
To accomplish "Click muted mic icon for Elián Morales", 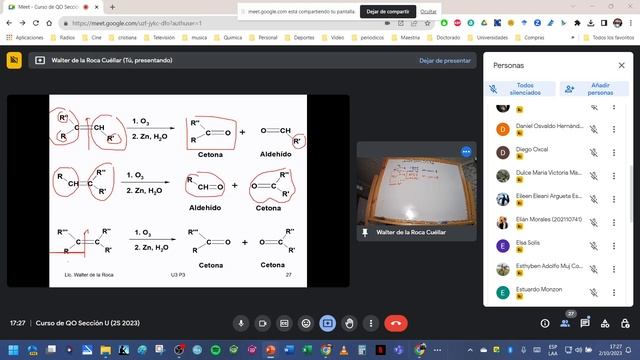I will (594, 222).
